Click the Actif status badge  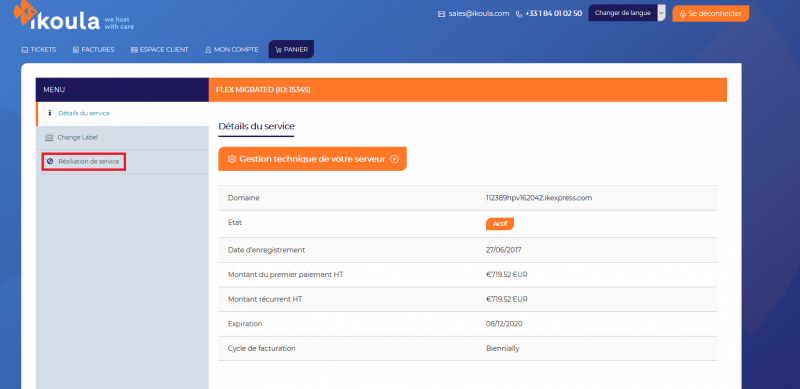coord(499,224)
